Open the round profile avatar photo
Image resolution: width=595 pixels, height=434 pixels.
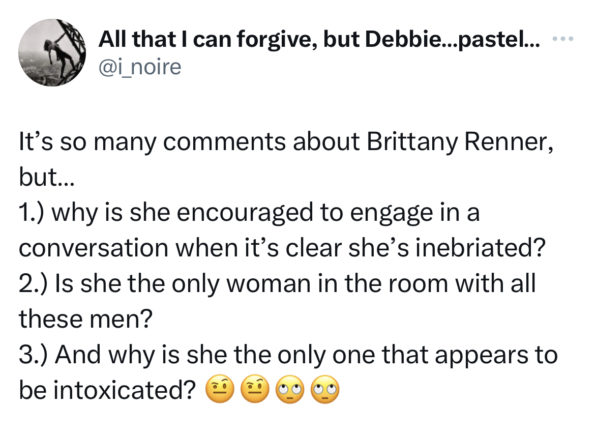52,52
